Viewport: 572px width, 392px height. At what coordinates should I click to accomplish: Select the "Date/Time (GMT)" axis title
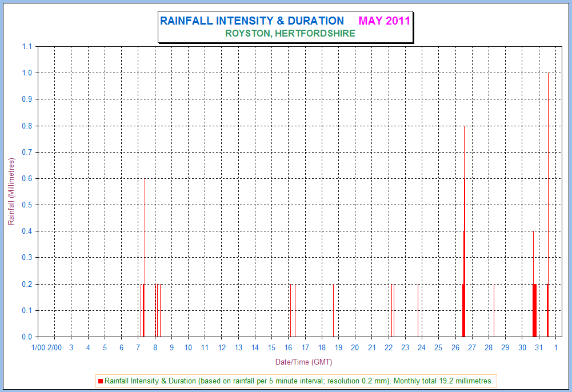[303, 362]
